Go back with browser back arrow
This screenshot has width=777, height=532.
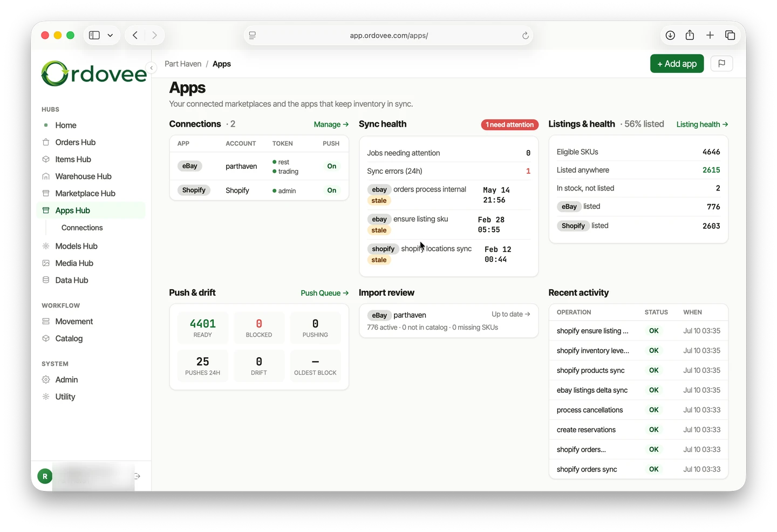[135, 35]
